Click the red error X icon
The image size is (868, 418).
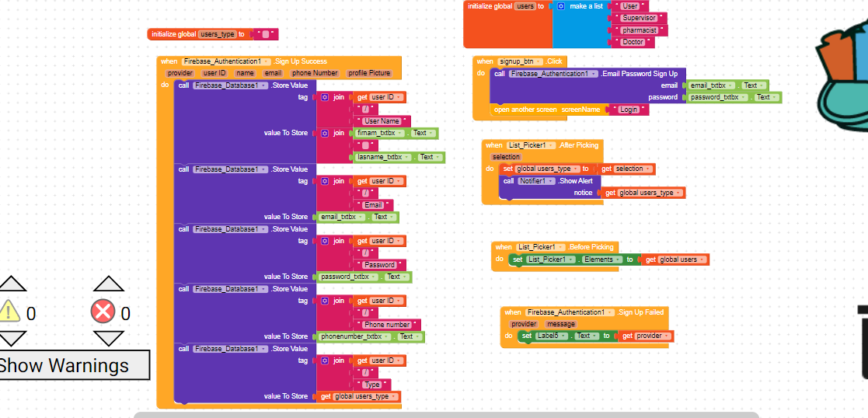(x=102, y=312)
